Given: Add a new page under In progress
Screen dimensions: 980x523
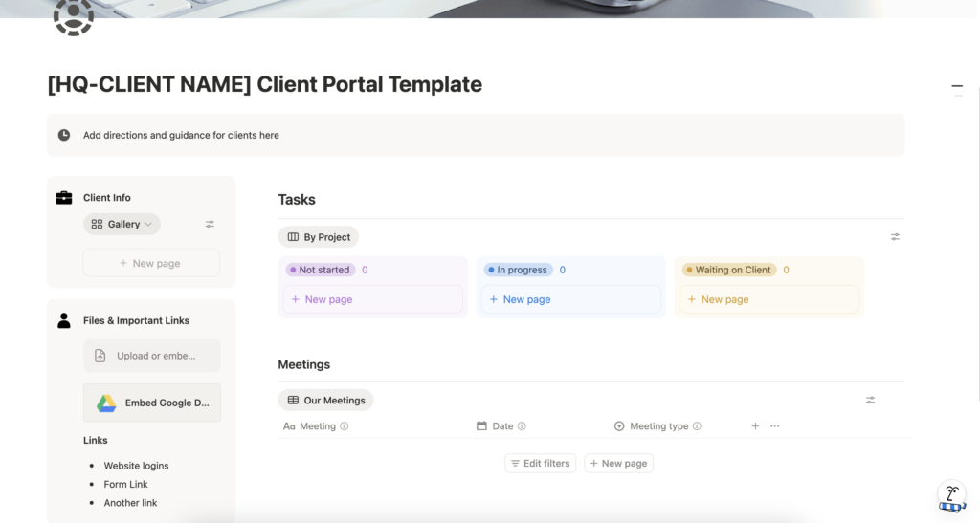Looking at the screenshot, I should 570,299.
